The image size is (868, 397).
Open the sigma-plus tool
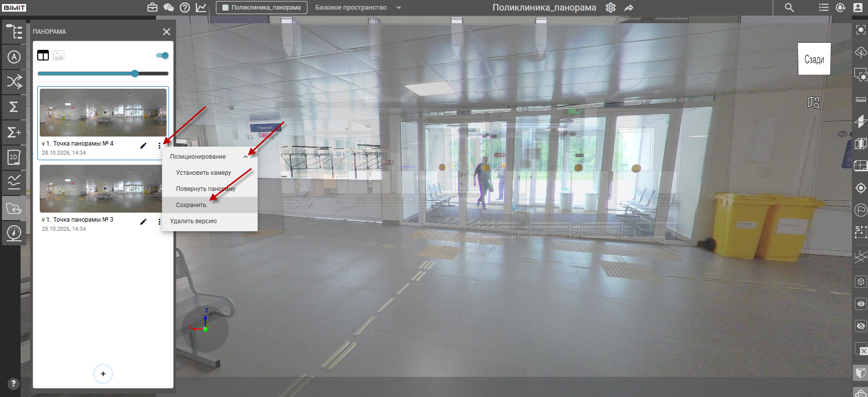point(14,132)
